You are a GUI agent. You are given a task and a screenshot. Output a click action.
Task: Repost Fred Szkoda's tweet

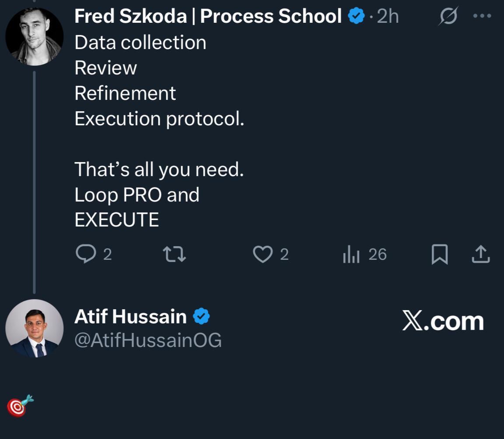point(174,254)
